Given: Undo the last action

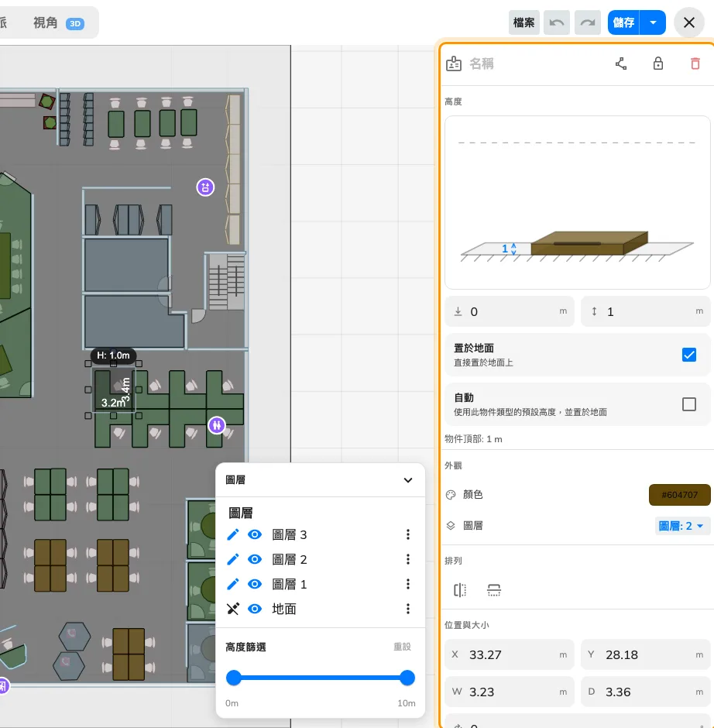Looking at the screenshot, I should [x=556, y=22].
